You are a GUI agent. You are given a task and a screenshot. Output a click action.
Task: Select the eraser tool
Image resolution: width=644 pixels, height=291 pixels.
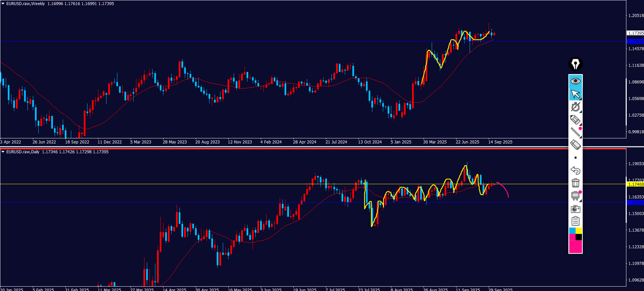(x=575, y=145)
